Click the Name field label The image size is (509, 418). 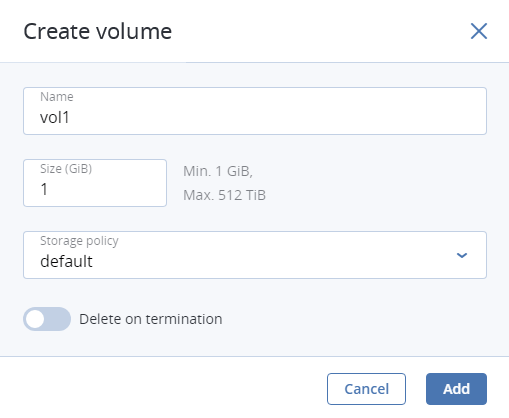(x=57, y=97)
